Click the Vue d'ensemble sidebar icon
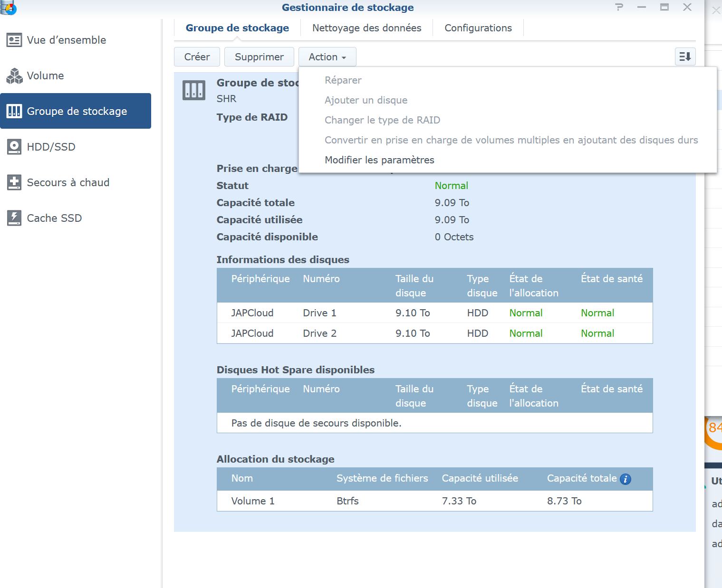Screen dimensions: 722x588 pos(14,40)
